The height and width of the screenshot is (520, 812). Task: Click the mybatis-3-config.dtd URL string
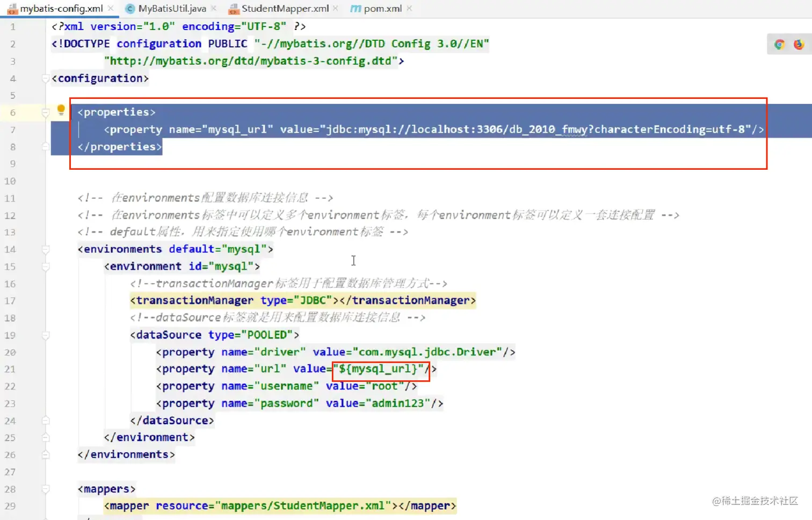coord(251,61)
